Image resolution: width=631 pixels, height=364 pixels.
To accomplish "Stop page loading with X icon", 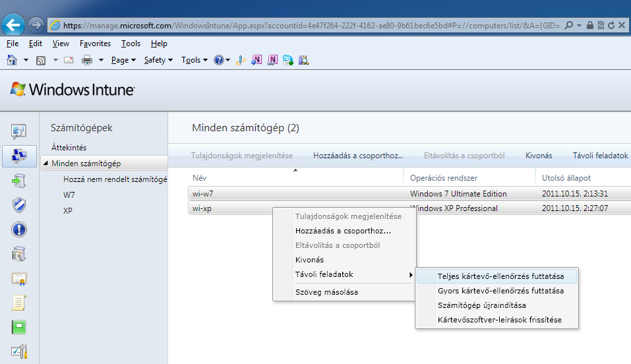I will click(x=622, y=25).
